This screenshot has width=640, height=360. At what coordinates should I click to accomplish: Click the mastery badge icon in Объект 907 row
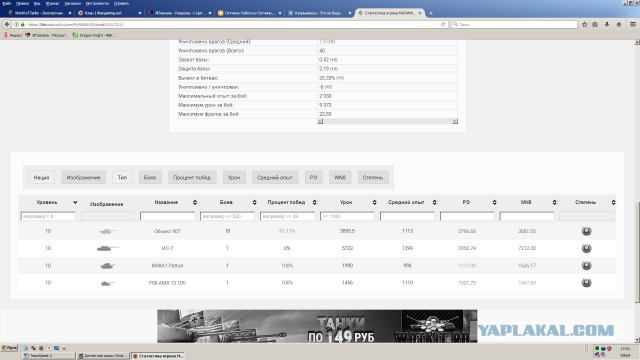point(586,231)
